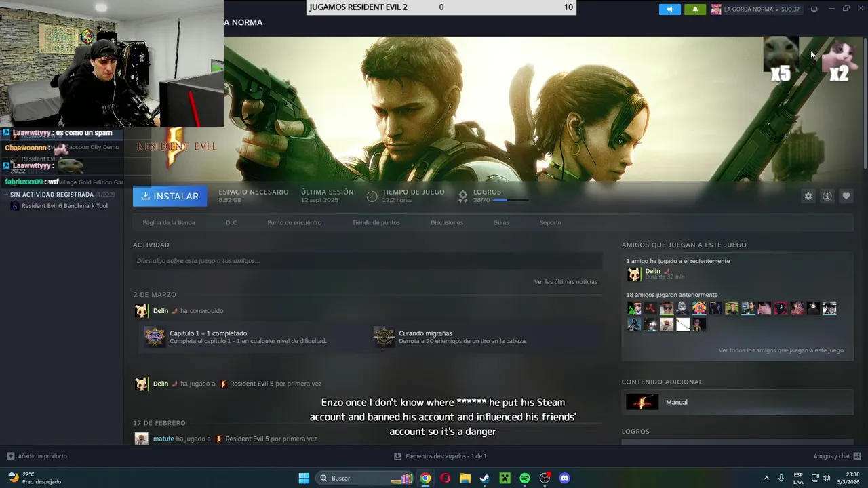Image resolution: width=868 pixels, height=488 pixels.
Task: Open Amigos y chat panel
Action: (x=837, y=456)
